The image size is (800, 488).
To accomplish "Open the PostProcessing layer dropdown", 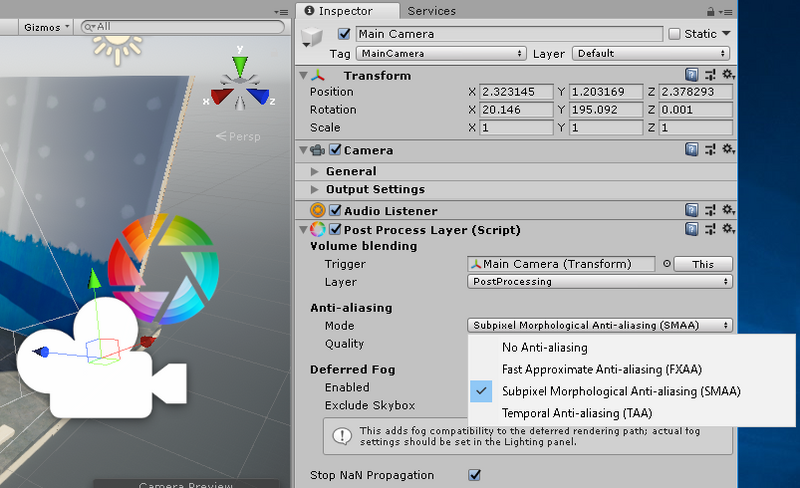I will click(600, 282).
